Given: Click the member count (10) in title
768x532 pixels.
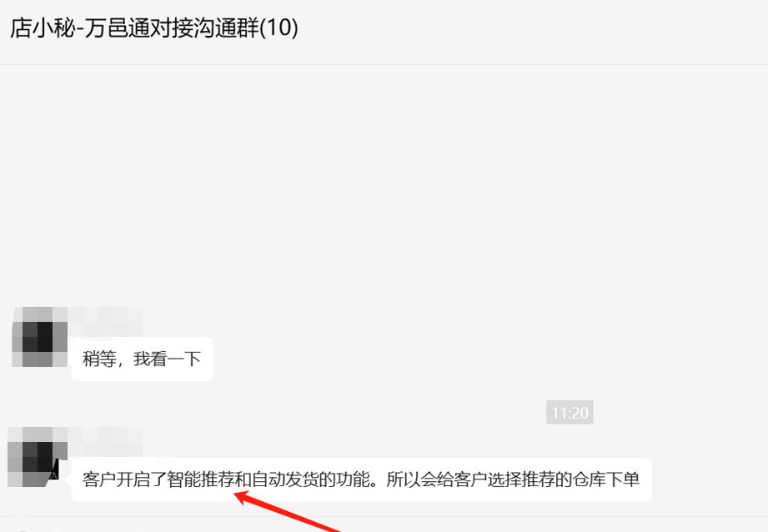Looking at the screenshot, I should 279,28.
